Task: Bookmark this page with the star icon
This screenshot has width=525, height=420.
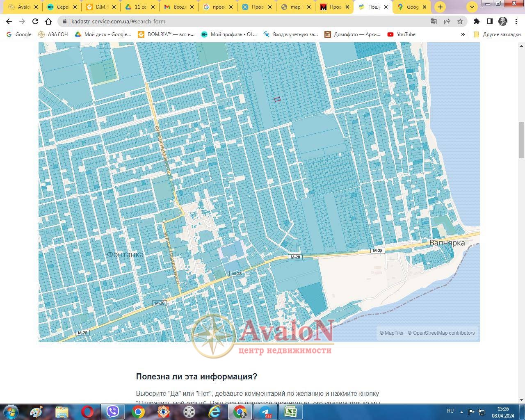Action: click(x=460, y=21)
